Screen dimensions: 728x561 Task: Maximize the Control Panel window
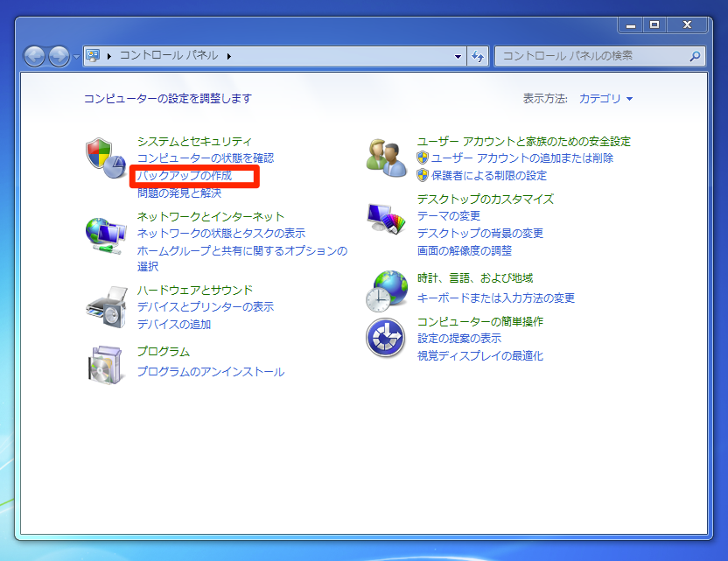coord(654,25)
